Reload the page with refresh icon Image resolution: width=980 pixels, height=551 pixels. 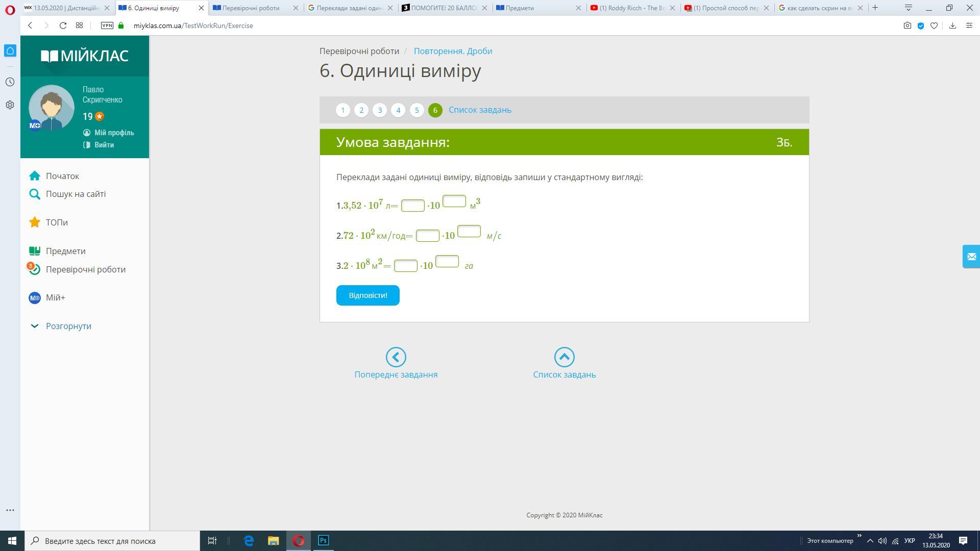63,26
